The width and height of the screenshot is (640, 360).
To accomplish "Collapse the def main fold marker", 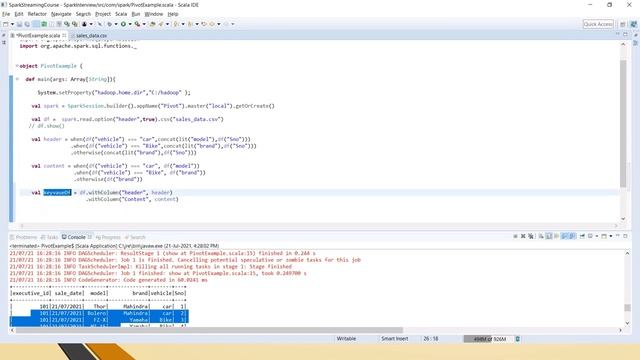I will (17, 79).
